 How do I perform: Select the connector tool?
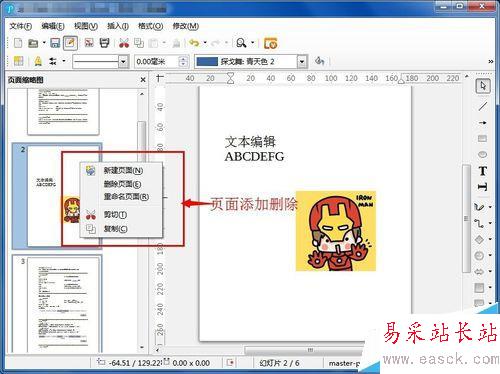click(479, 223)
